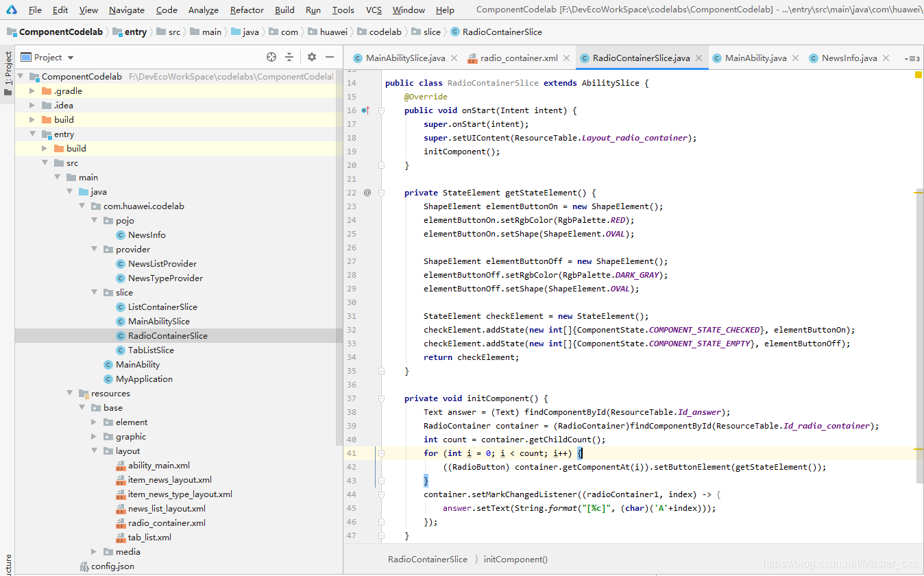Select MainAbility class in tree

click(x=138, y=364)
